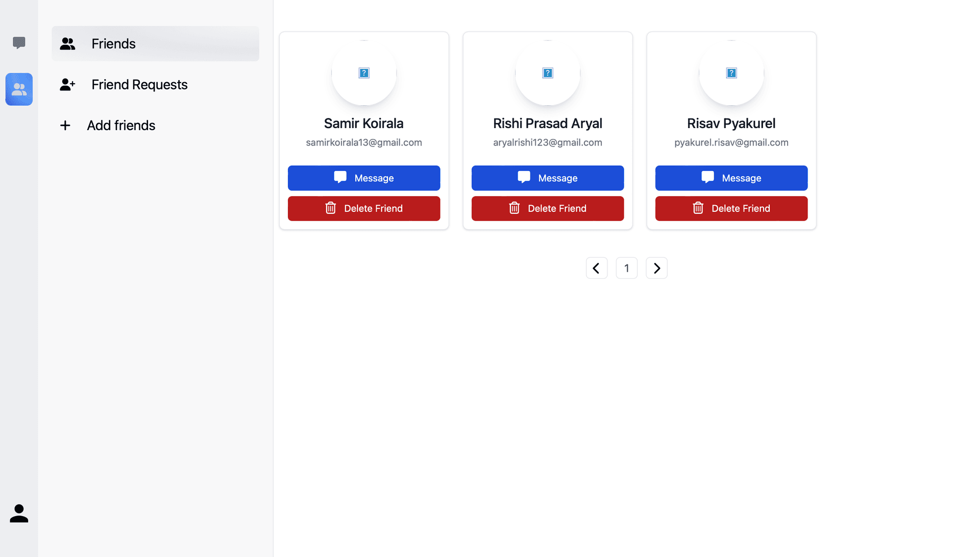Click the person-plus icon for Friend Requests
The height and width of the screenshot is (557, 980).
coord(67,85)
